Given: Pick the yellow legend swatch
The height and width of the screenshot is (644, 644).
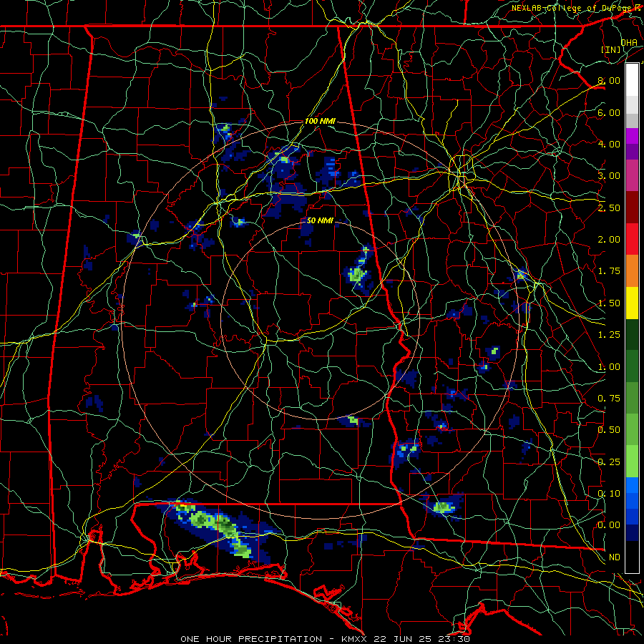Looking at the screenshot, I should pos(632,303).
